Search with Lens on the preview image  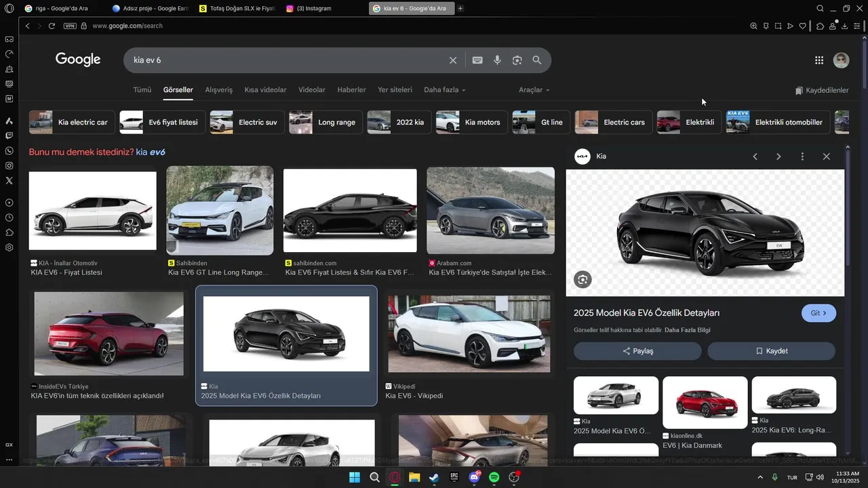pyautogui.click(x=583, y=279)
